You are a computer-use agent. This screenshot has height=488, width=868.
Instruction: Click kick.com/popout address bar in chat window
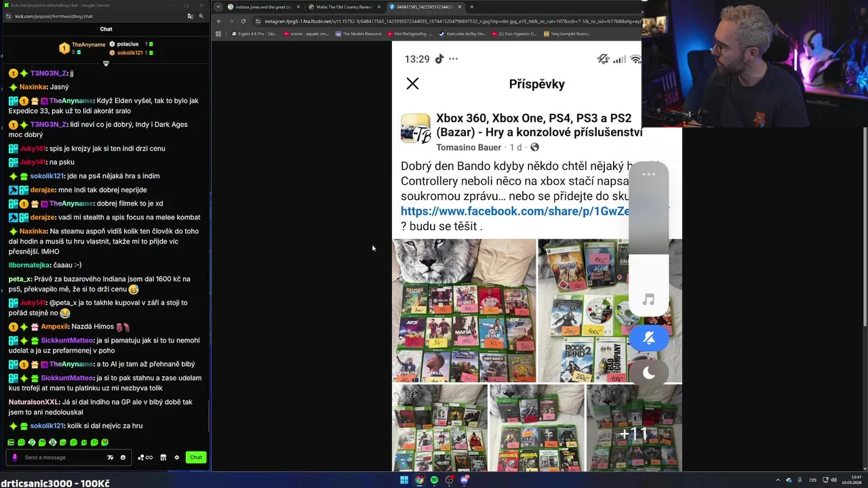54,16
